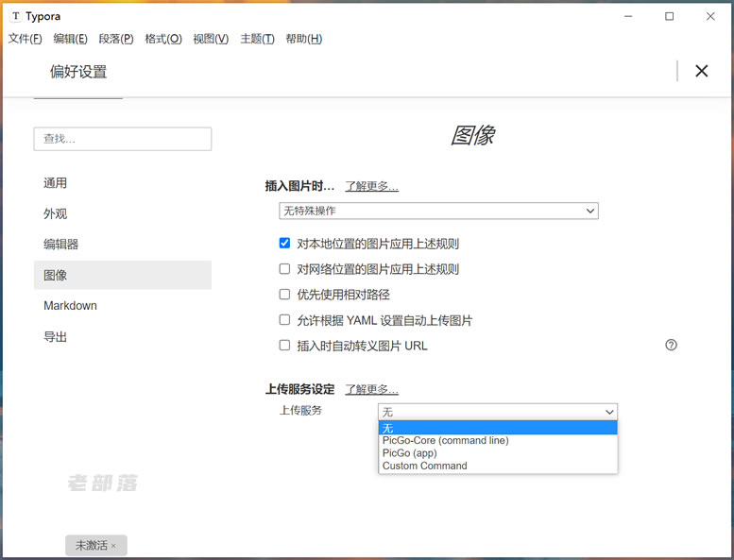Open the 帮助(H) menu
The image size is (734, 560).
click(304, 39)
